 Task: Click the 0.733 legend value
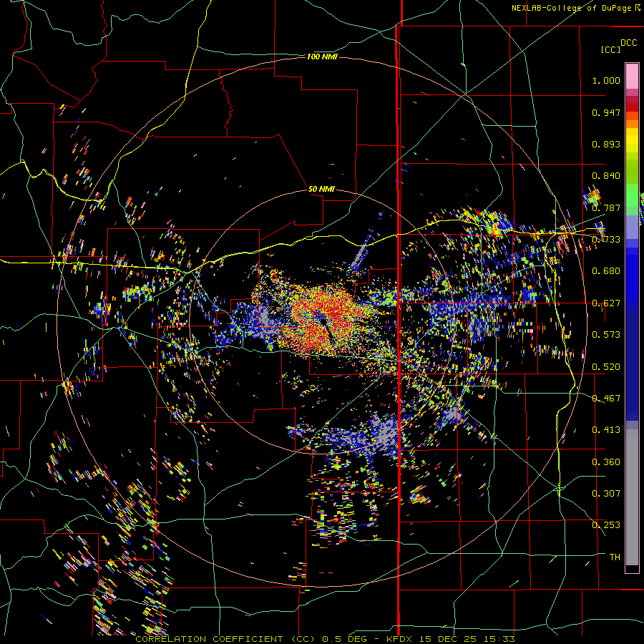click(x=606, y=240)
